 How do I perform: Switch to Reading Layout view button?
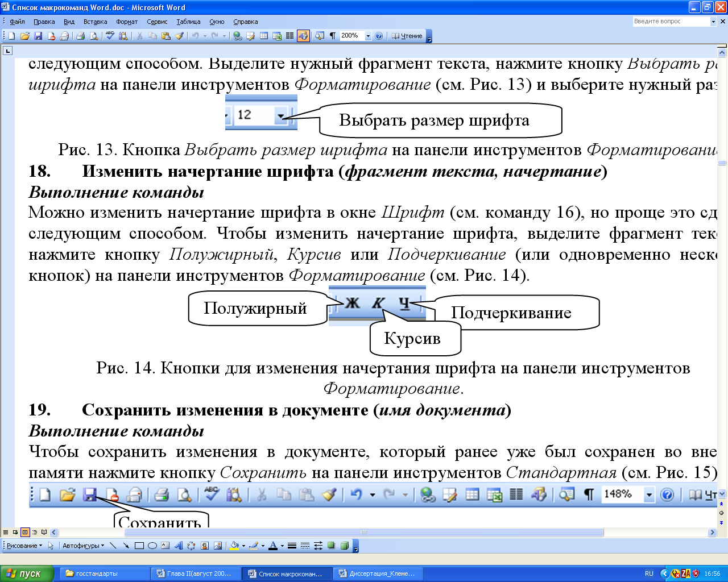click(x=44, y=533)
